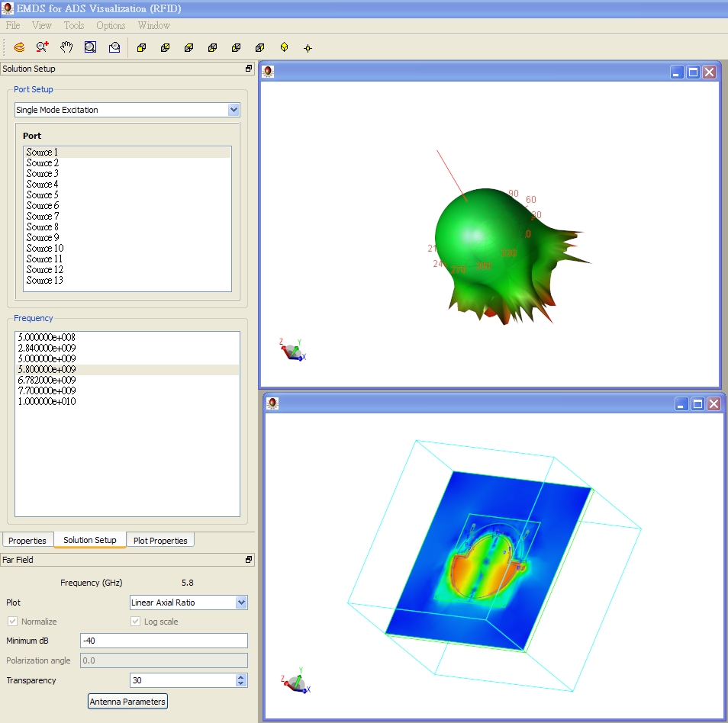Switch to front face cube view

tap(142, 47)
